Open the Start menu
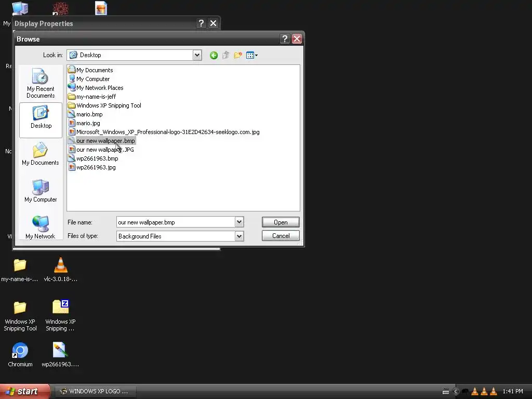The image size is (532, 399). click(x=25, y=391)
